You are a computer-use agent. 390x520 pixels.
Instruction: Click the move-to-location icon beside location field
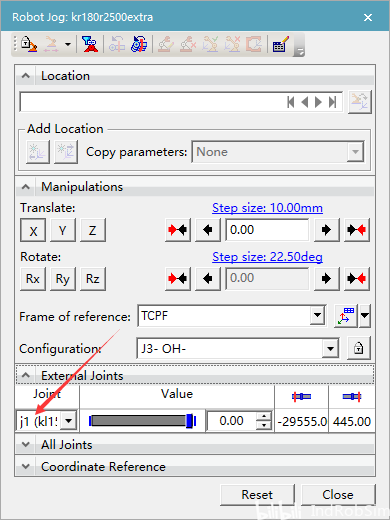359,102
